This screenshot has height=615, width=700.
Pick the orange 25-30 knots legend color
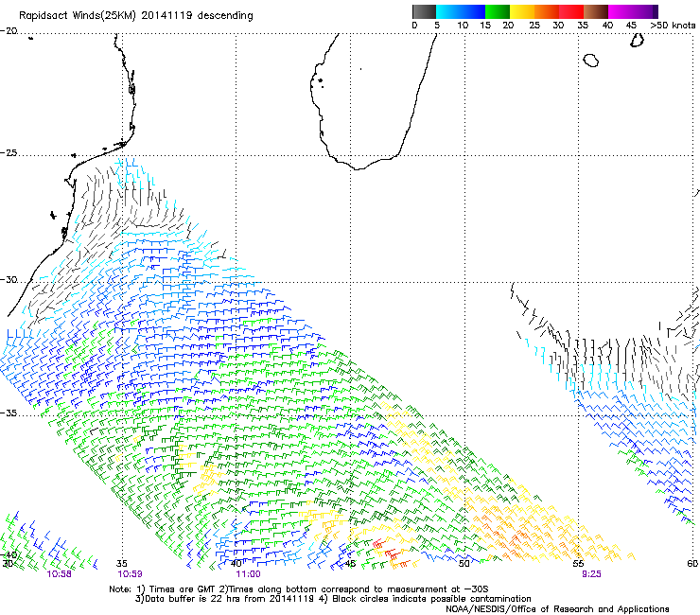(x=547, y=11)
